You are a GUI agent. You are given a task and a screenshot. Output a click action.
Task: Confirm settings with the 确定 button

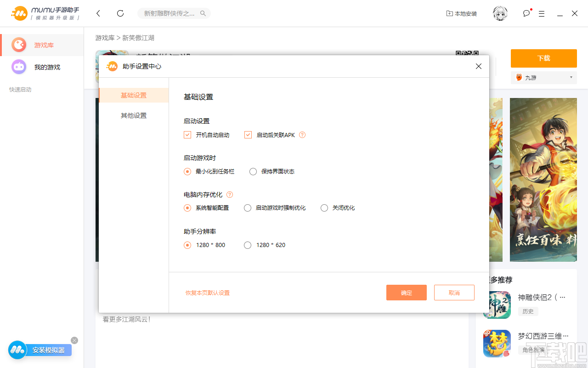click(406, 293)
